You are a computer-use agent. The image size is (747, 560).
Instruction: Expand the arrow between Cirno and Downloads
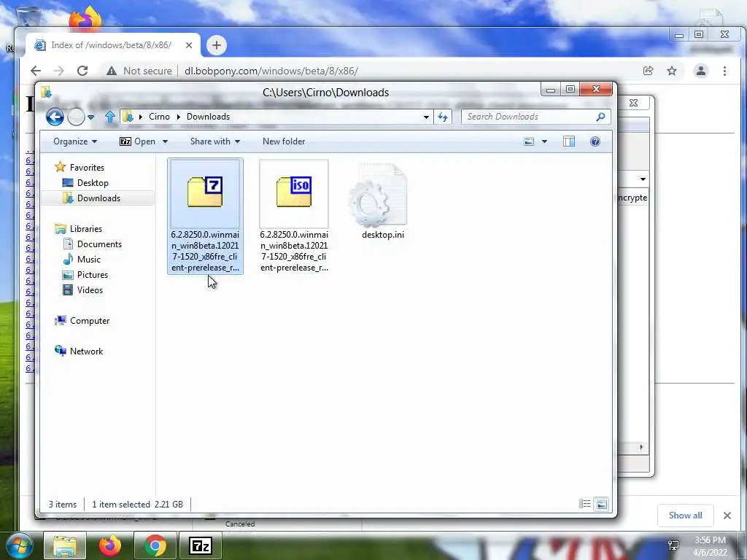point(179,117)
